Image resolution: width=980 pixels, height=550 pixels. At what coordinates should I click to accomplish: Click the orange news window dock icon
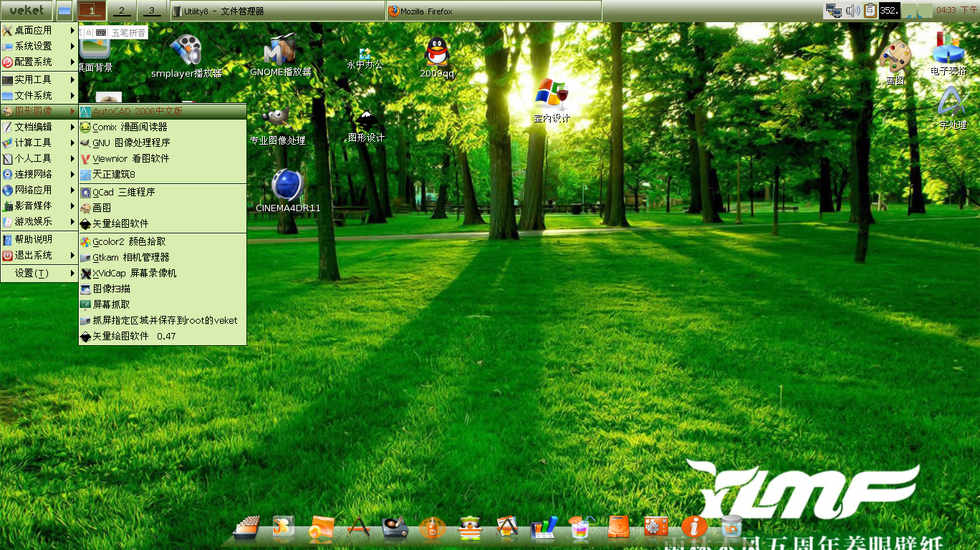pyautogui.click(x=321, y=529)
